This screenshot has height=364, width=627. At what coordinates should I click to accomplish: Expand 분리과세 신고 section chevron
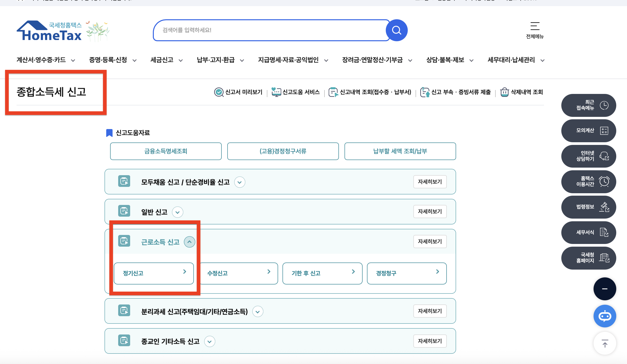(258, 312)
